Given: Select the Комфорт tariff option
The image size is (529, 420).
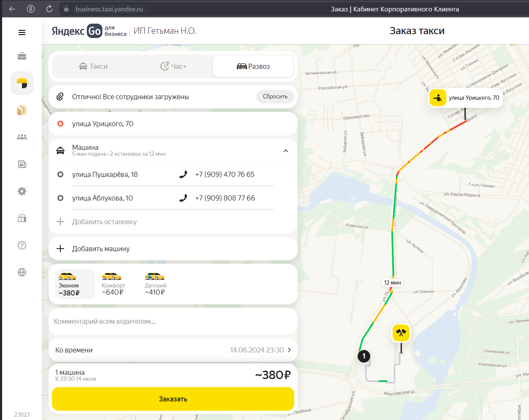Looking at the screenshot, I should tap(113, 284).
